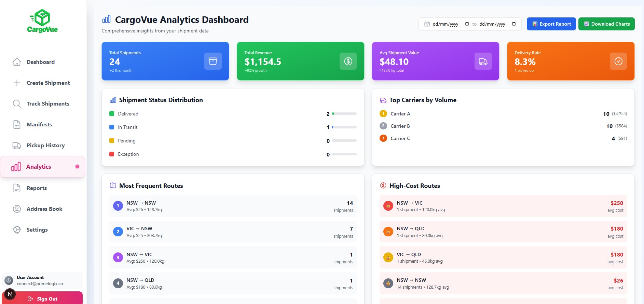The image size is (644, 304).
Task: Click the VIC → QLD high-cost route icon
Action: [x=388, y=257]
